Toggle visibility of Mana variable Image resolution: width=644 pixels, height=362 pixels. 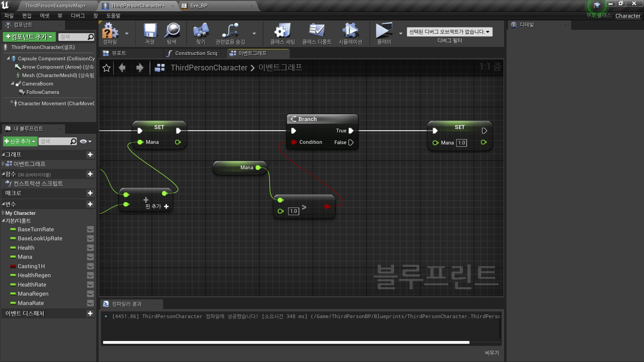tap(90, 257)
